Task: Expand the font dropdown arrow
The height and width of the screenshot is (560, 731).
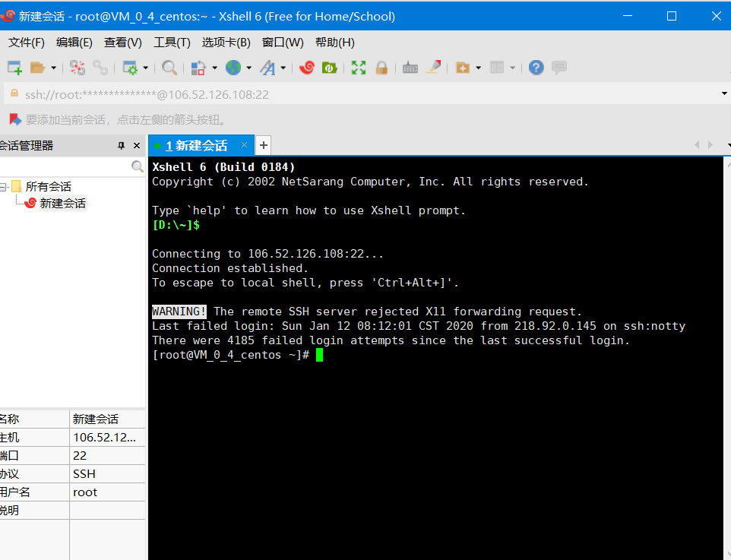Action: pos(283,68)
